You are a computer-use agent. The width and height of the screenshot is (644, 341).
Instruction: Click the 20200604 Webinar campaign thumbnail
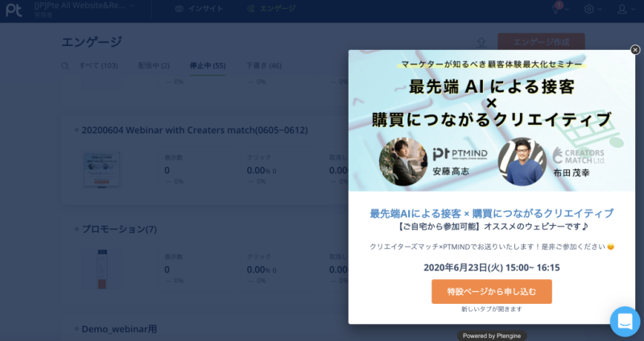102,169
